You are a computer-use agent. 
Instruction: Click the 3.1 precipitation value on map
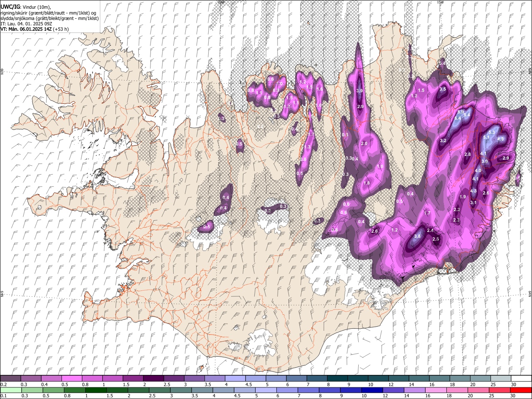point(473,202)
